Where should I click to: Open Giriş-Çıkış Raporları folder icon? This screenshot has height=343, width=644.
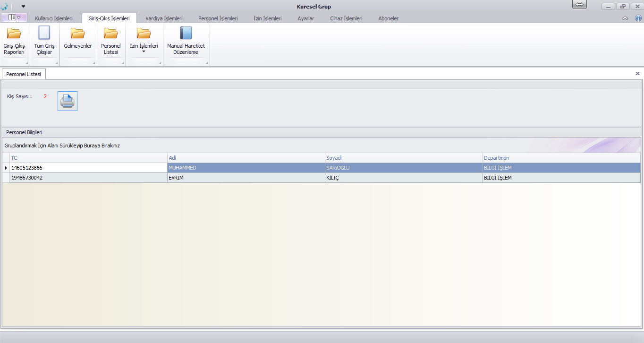[14, 34]
